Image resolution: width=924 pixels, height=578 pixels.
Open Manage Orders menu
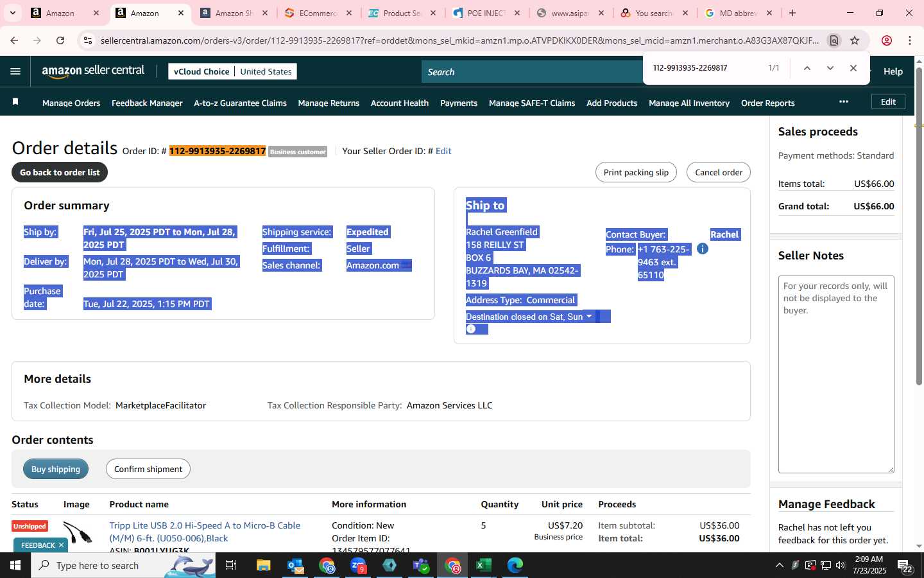71,103
